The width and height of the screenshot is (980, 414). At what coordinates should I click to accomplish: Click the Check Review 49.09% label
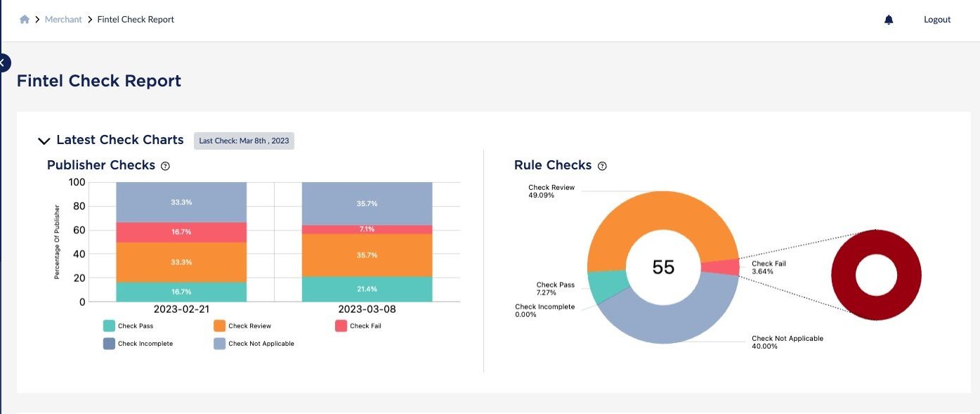click(x=551, y=191)
